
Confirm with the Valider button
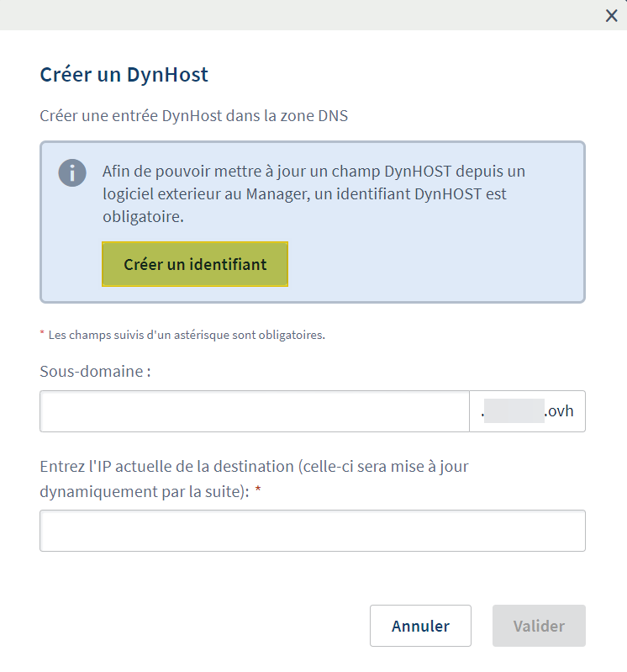tap(539, 626)
